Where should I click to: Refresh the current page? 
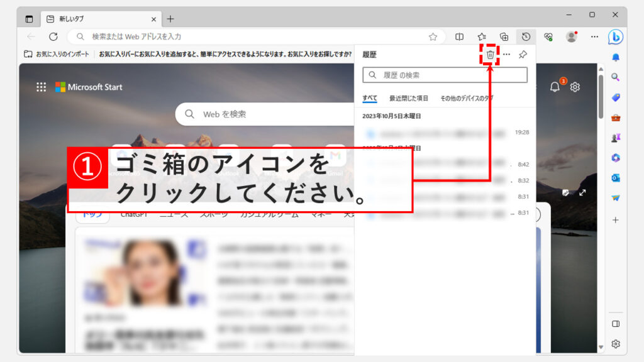(x=53, y=36)
